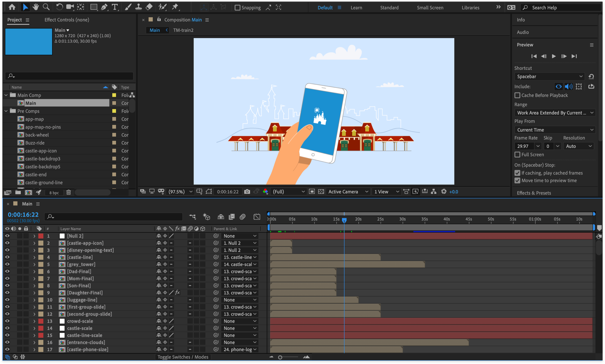Hide the crowd-scale layer
The height and width of the screenshot is (364, 605).
tap(7, 321)
